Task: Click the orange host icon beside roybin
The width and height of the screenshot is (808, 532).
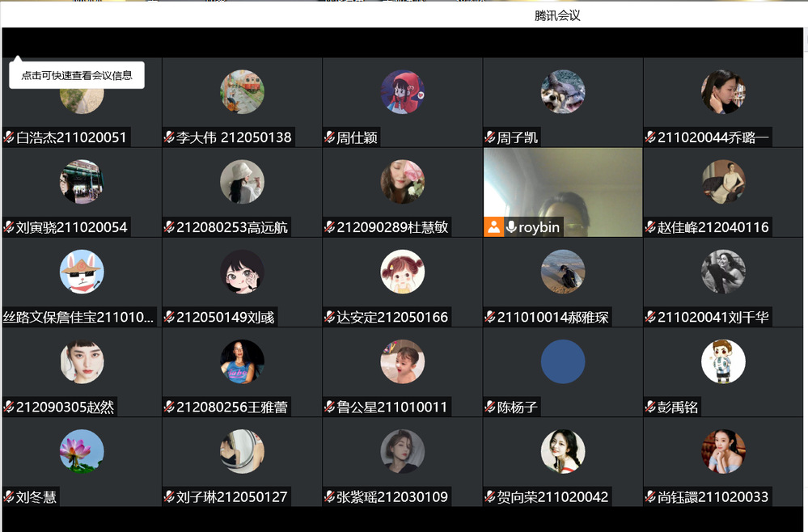Action: tap(493, 227)
